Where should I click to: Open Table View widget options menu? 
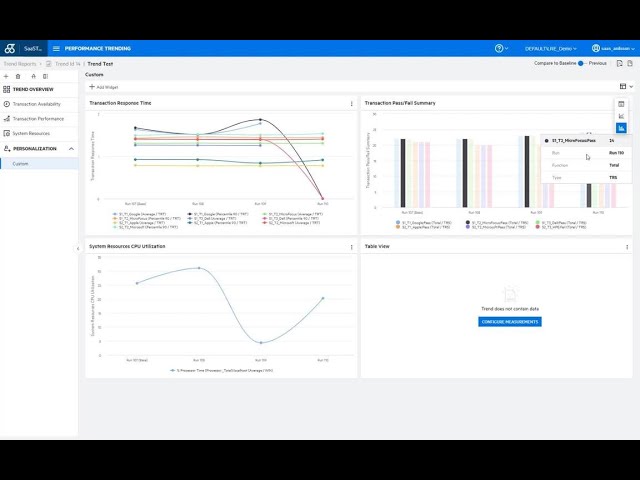tap(627, 247)
